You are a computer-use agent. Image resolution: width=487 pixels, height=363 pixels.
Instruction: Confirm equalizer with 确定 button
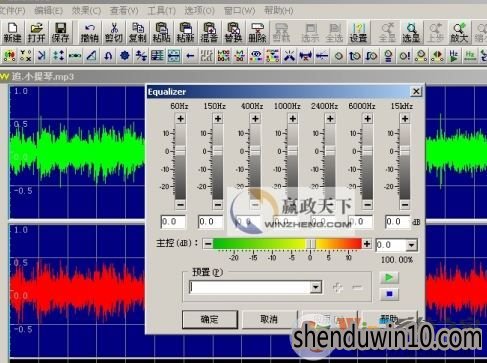pos(210,319)
